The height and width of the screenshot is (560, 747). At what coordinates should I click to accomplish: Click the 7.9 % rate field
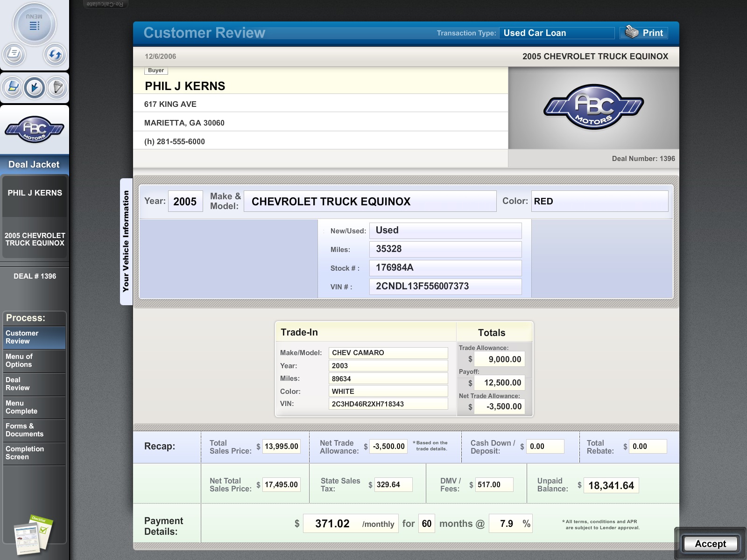[x=510, y=524]
